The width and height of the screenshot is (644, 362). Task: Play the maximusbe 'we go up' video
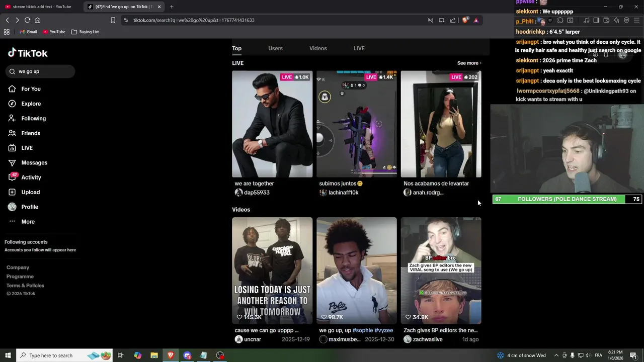tap(357, 270)
